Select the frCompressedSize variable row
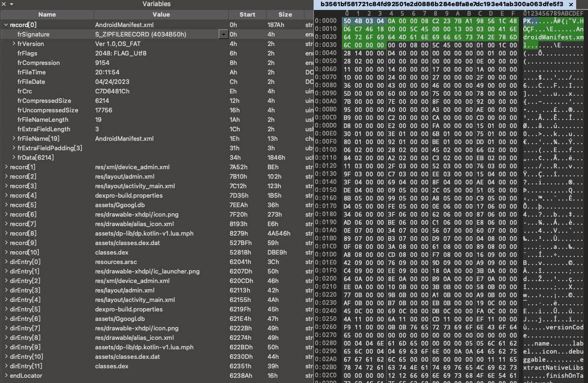The height and width of the screenshot is (383, 588). pyautogui.click(x=156, y=100)
